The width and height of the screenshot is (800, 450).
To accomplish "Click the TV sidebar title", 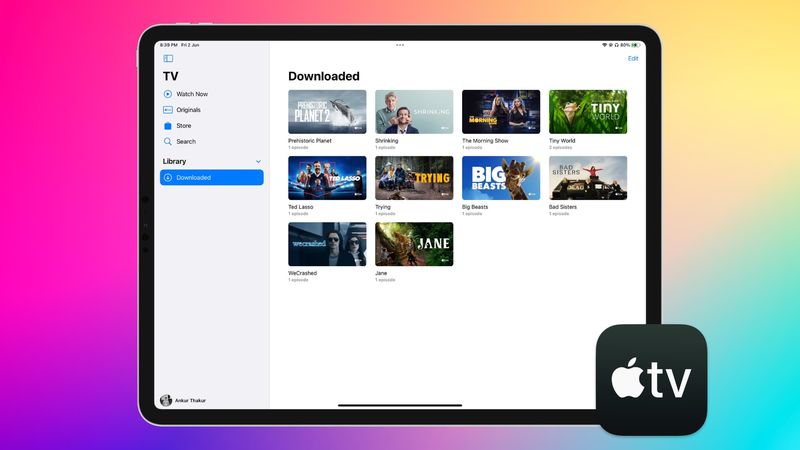I will pos(170,77).
